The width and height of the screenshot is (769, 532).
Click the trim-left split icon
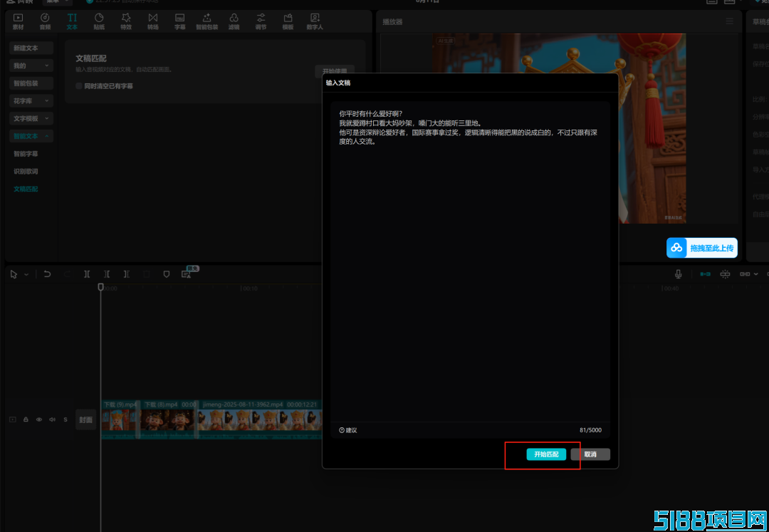point(106,274)
